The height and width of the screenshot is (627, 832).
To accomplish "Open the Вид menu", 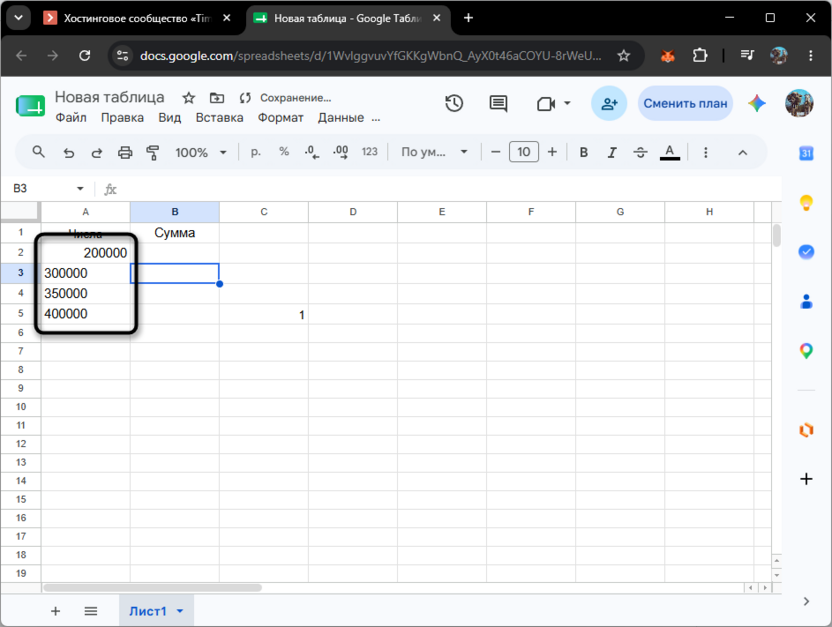I will (x=170, y=118).
